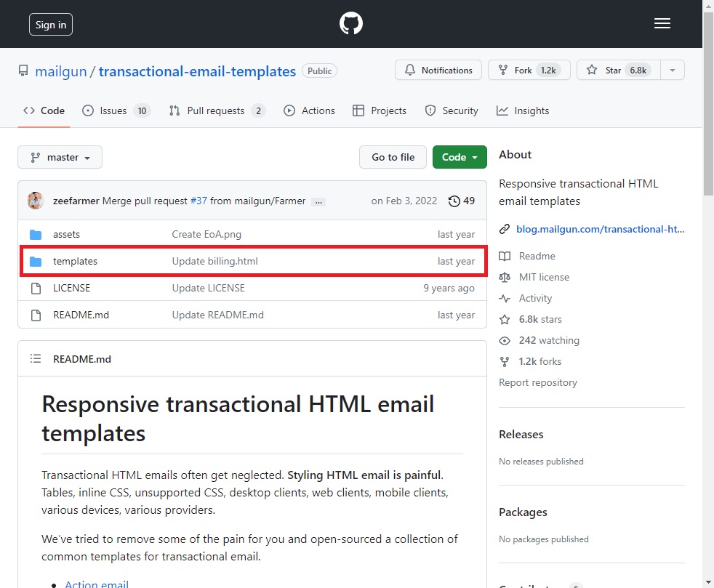This screenshot has width=714, height=588.
Task: Click the pulse icon next to Activity
Action: click(505, 299)
